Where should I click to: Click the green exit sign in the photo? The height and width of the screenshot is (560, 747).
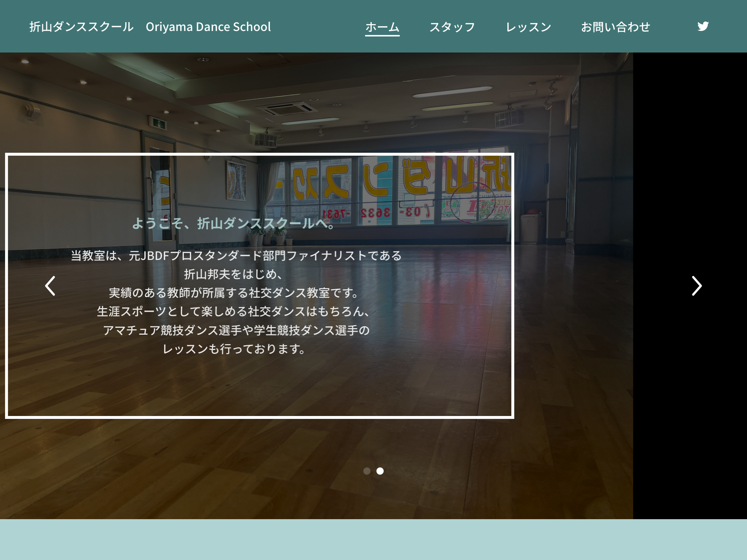(159, 124)
